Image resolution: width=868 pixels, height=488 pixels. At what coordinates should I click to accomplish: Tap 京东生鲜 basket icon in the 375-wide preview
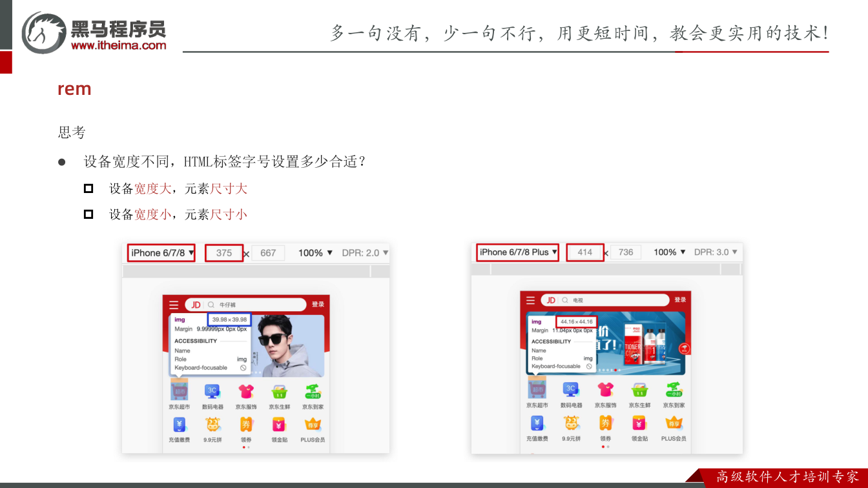coord(279,391)
